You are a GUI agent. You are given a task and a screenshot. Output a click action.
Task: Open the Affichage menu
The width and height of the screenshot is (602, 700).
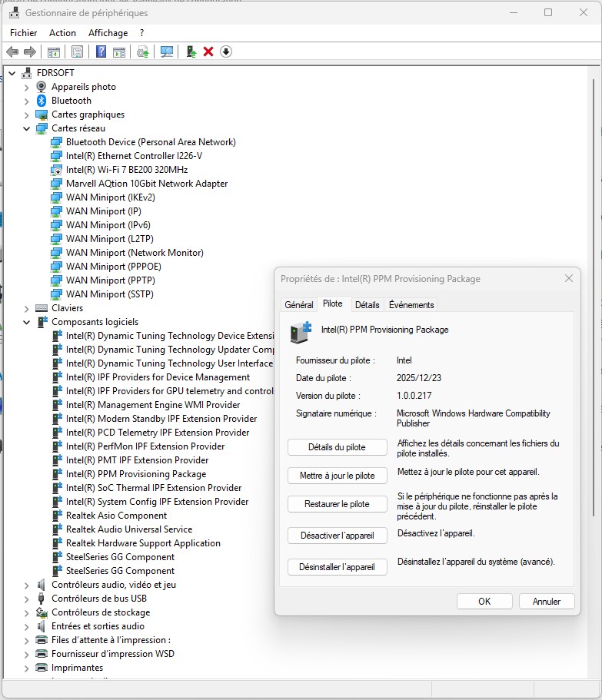pos(108,33)
